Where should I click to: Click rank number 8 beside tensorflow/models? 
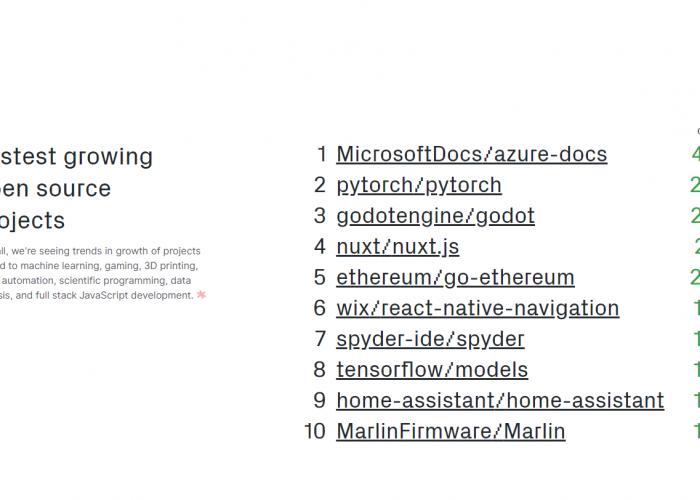[320, 370]
